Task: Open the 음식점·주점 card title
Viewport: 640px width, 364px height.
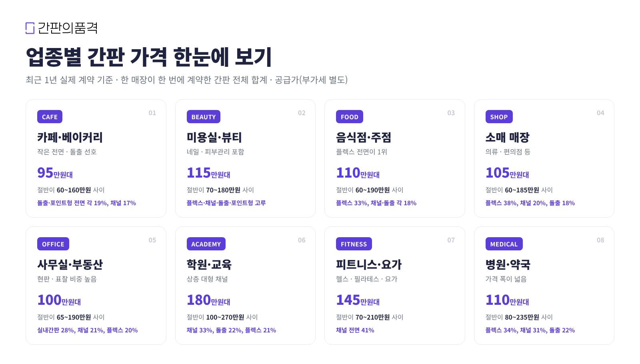Action: (364, 137)
